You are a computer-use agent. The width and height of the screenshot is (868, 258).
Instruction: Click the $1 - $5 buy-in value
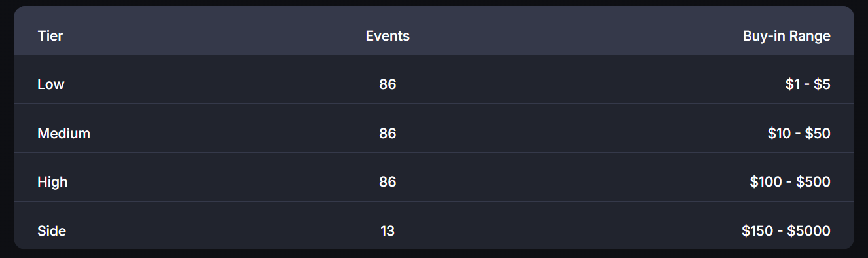(x=808, y=84)
